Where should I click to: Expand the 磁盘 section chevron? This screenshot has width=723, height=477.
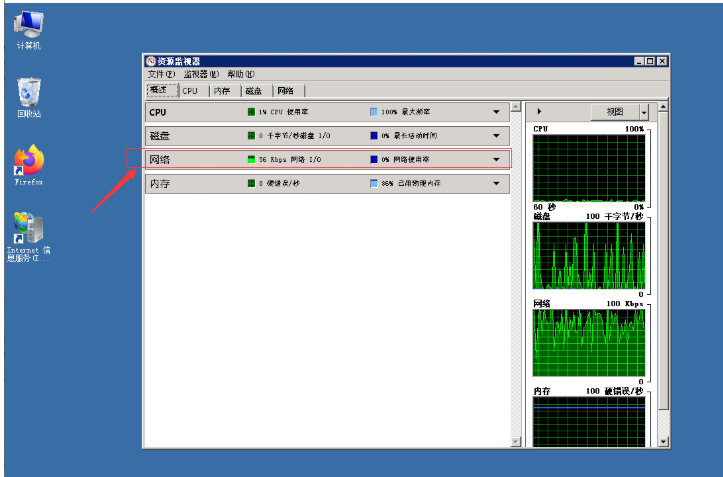(496, 136)
